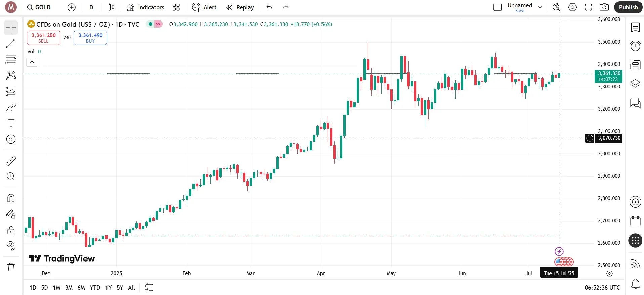
Task: Toggle hide all drawings eye icon
Action: click(x=11, y=246)
